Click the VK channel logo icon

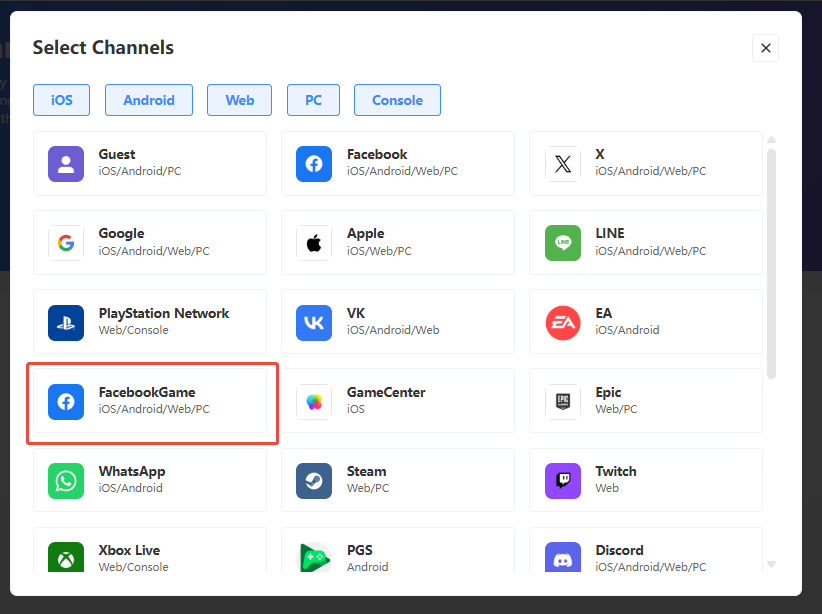click(314, 322)
